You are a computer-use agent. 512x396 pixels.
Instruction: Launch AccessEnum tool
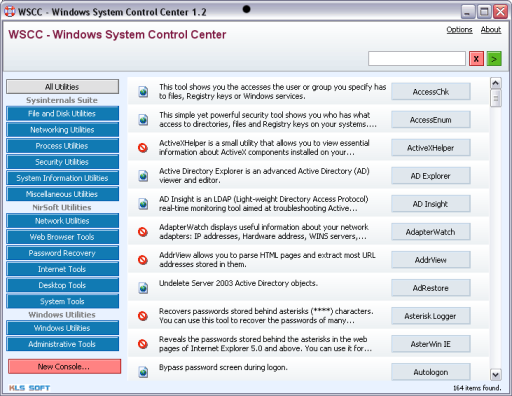click(431, 120)
